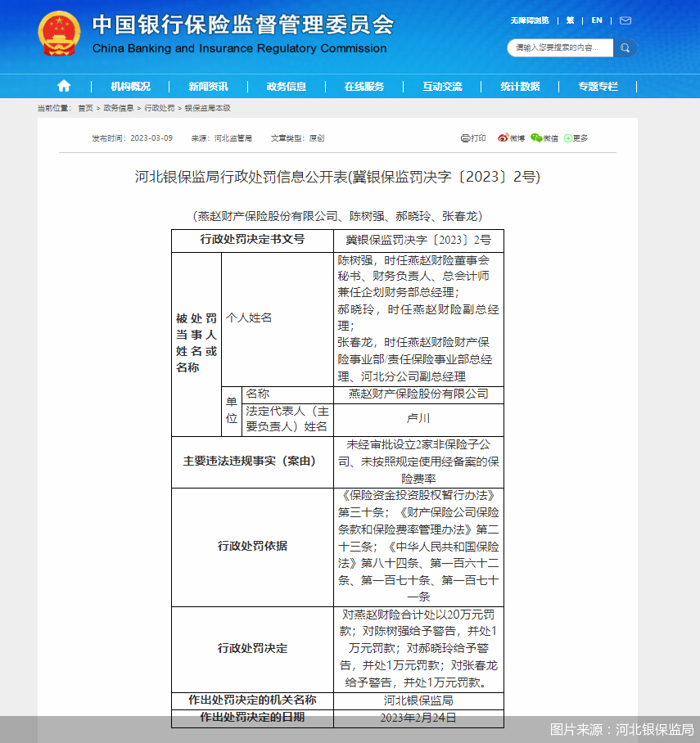Image resolution: width=700 pixels, height=743 pixels.
Task: Open the 在线服务 menu
Action: (364, 86)
